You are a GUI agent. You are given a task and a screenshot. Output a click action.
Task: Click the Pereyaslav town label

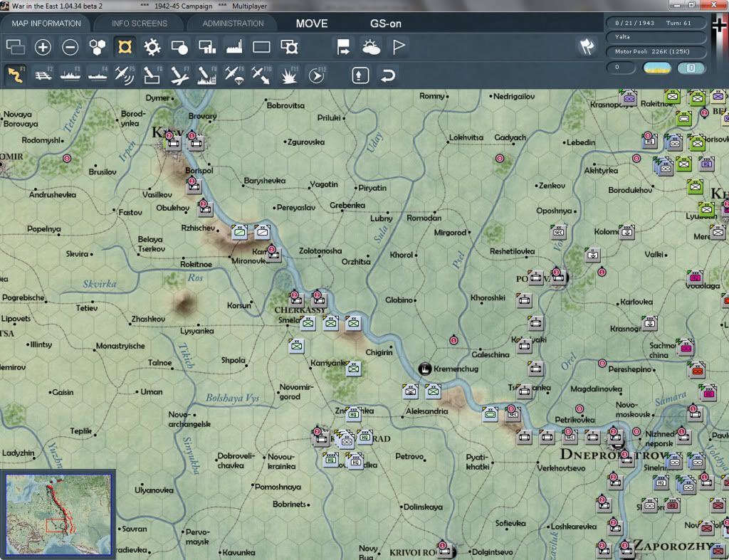(296, 208)
